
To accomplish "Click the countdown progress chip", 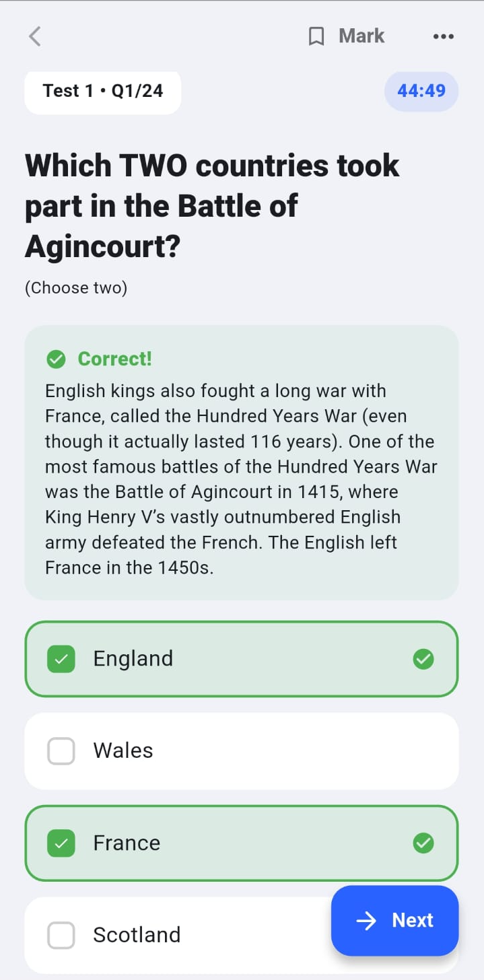I will point(421,91).
